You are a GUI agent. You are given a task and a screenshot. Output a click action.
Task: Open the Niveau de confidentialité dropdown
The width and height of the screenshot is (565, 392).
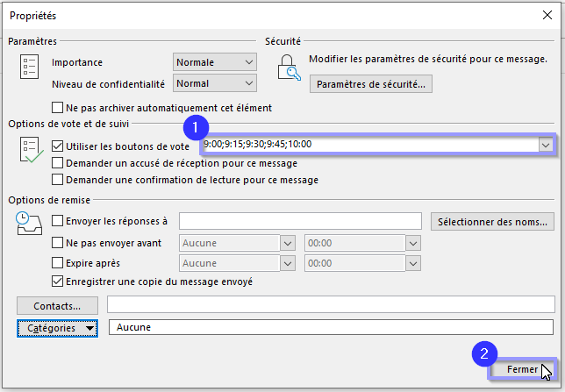pos(215,83)
